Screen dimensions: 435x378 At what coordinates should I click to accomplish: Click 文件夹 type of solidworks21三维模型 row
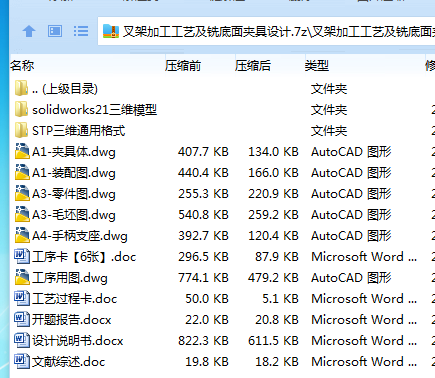[x=329, y=110]
